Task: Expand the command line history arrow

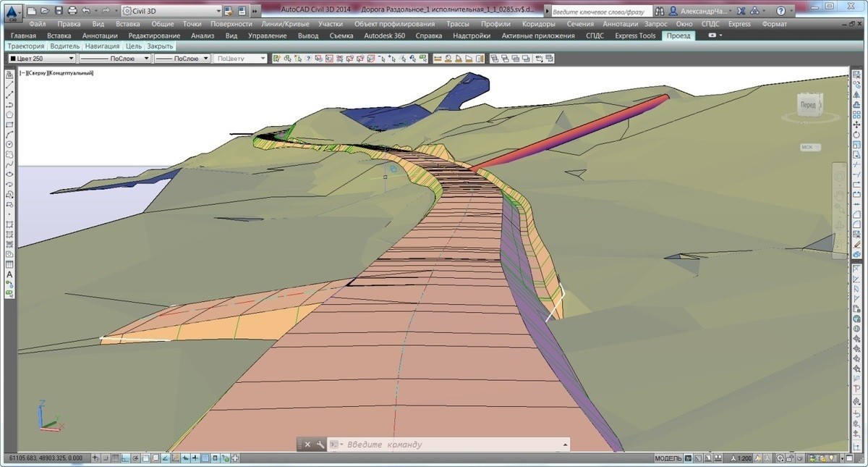Action: [x=564, y=445]
